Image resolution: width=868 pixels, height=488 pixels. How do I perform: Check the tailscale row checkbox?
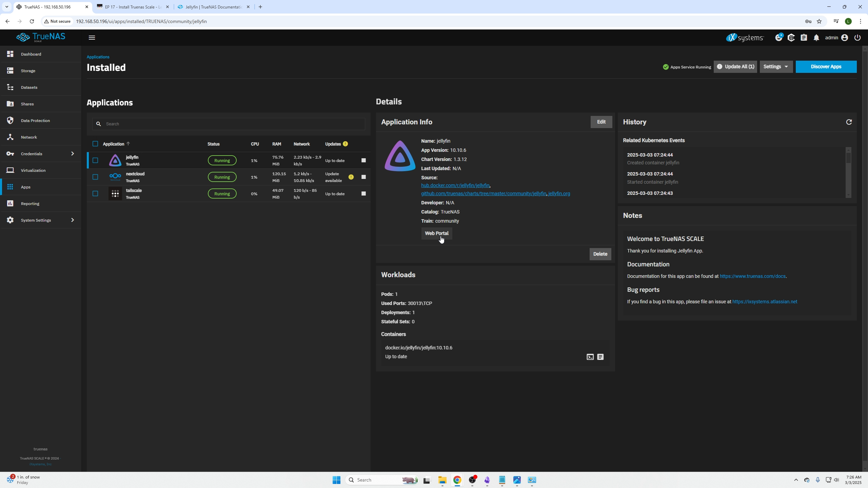click(x=95, y=194)
